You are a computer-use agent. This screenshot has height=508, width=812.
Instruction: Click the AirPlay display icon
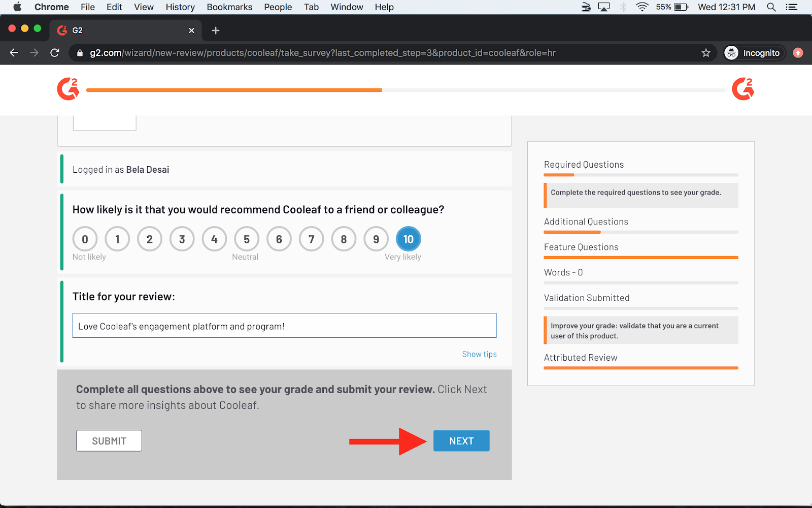(x=604, y=7)
